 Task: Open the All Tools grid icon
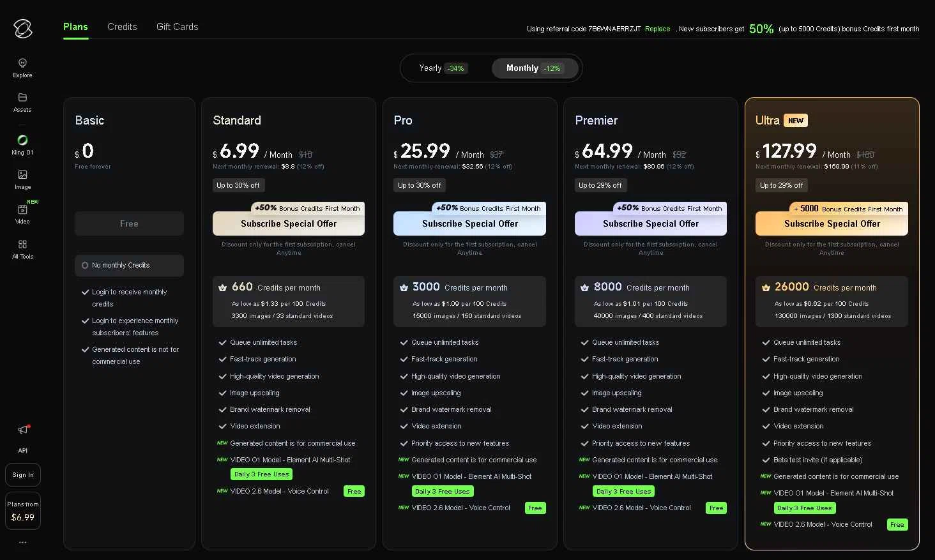tap(22, 244)
